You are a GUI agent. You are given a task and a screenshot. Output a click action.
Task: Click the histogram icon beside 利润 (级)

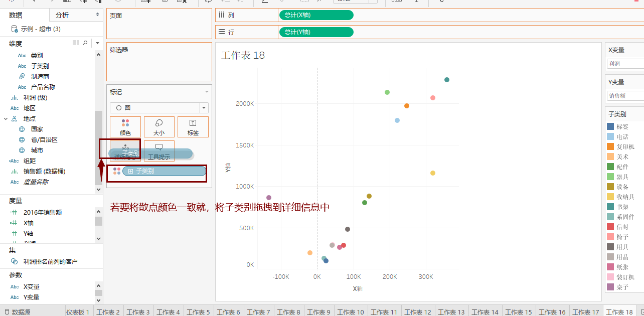pos(15,97)
